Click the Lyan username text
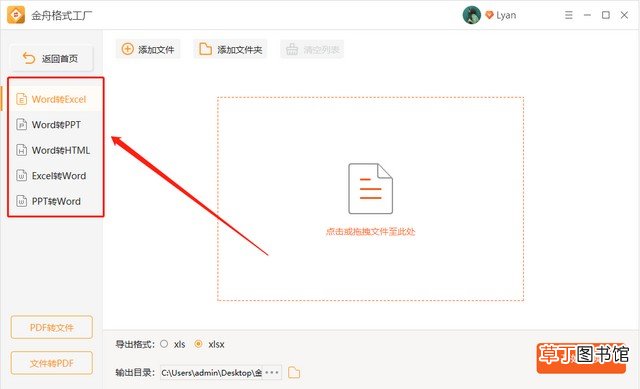Image resolution: width=640 pixels, height=389 pixels. point(506,16)
